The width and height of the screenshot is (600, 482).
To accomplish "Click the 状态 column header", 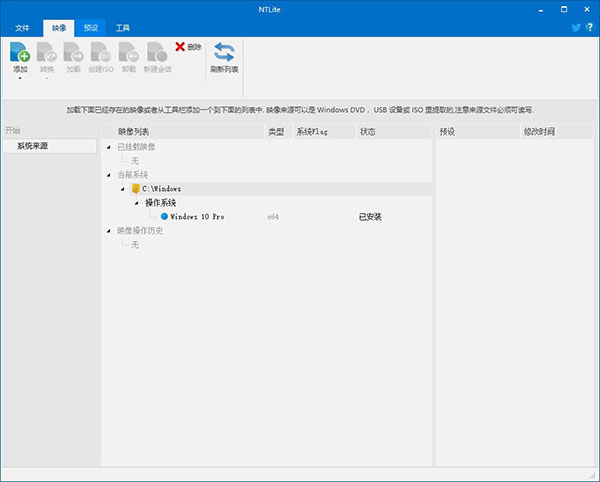I will point(394,132).
